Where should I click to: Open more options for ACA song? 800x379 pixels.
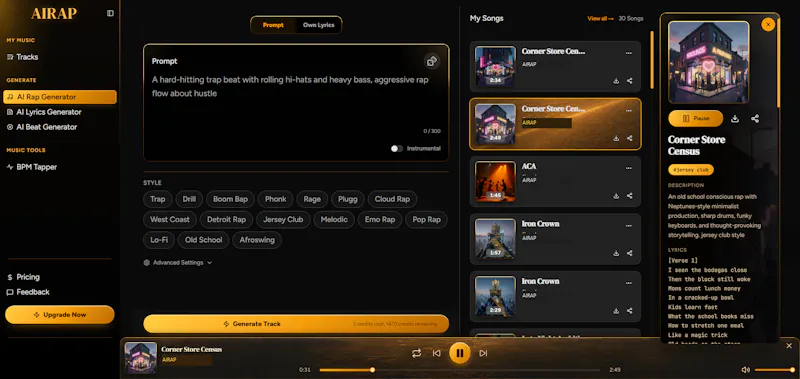click(629, 168)
